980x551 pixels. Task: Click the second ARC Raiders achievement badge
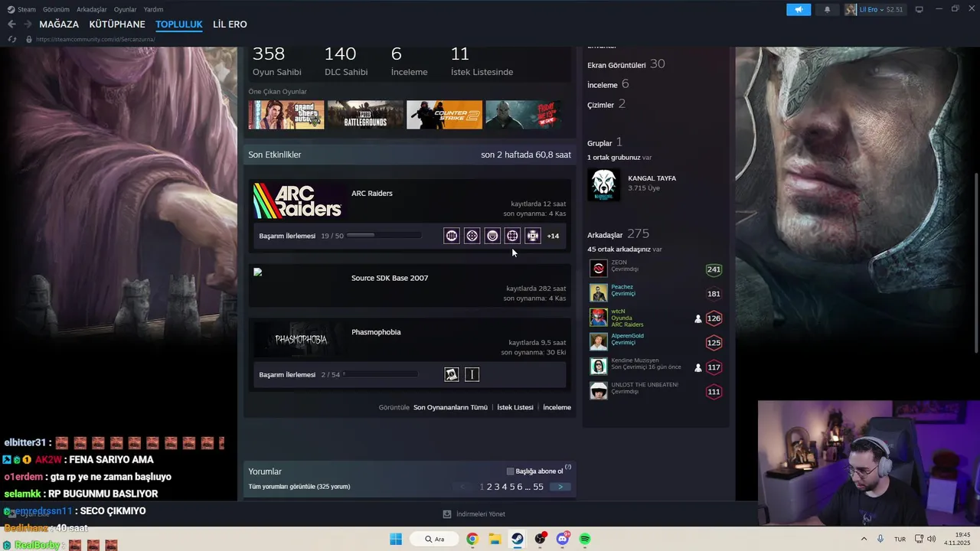tap(472, 236)
